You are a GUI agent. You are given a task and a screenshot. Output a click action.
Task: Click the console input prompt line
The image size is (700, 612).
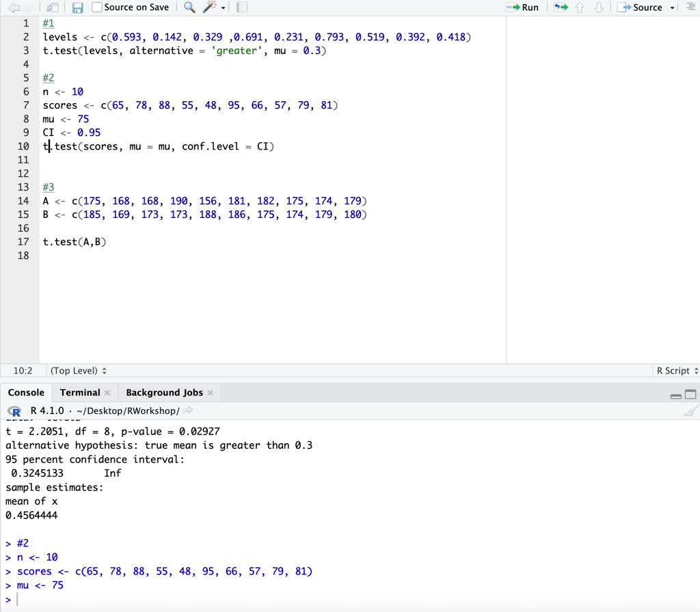[x=350, y=600]
